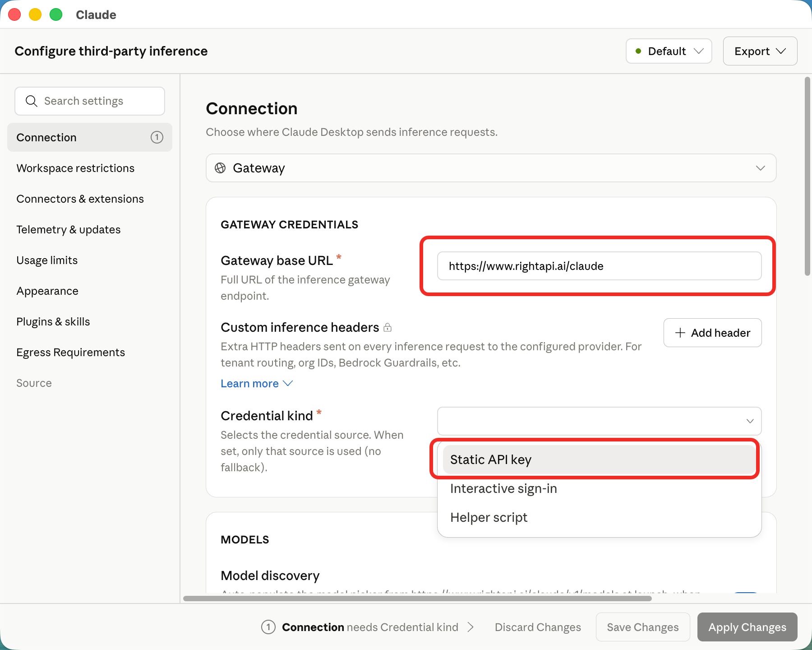The width and height of the screenshot is (812, 650).
Task: Click the Gateway globe icon
Action: tap(220, 168)
